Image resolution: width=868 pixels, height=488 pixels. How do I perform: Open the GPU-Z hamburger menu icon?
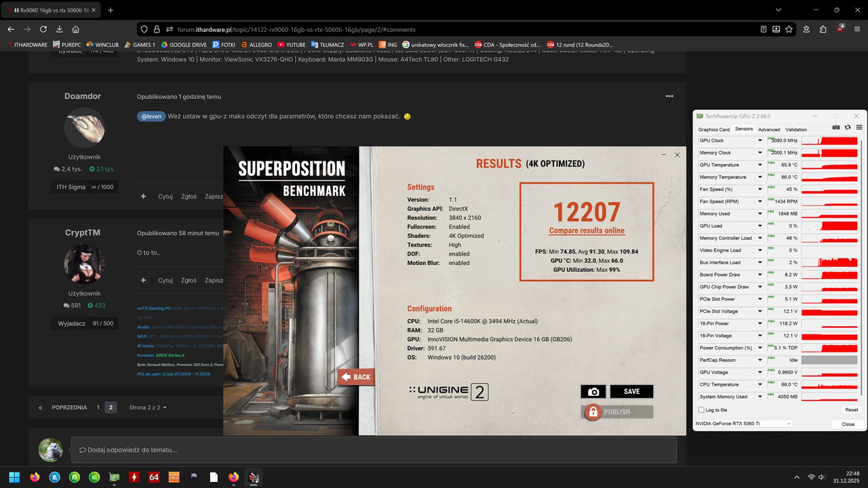[859, 127]
